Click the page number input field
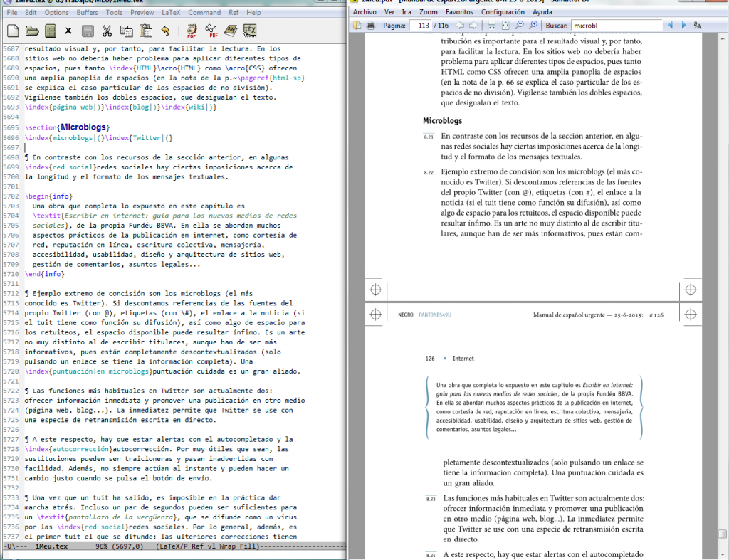 pos(422,26)
